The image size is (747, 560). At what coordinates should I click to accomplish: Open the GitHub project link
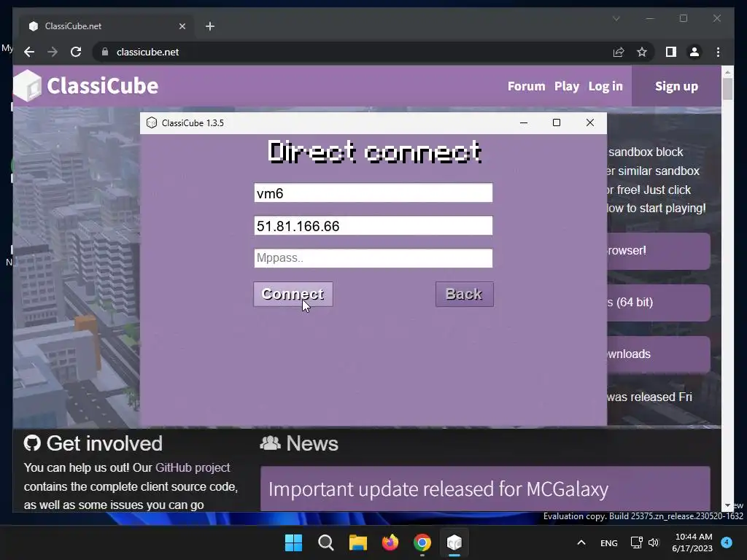[193, 467]
